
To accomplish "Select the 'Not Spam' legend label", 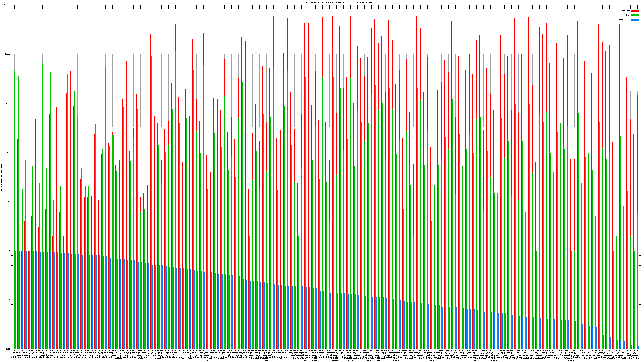I will [x=626, y=11].
